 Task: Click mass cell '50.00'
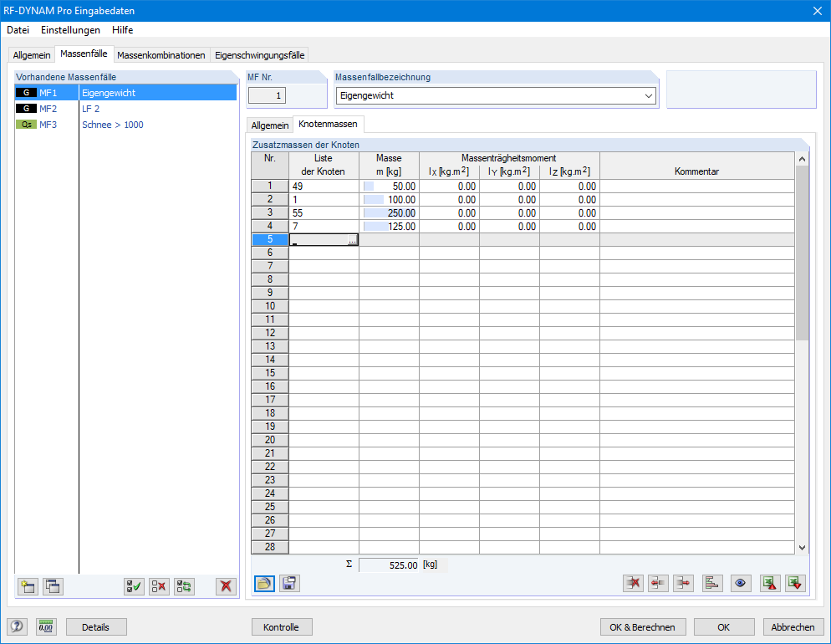tap(389, 186)
